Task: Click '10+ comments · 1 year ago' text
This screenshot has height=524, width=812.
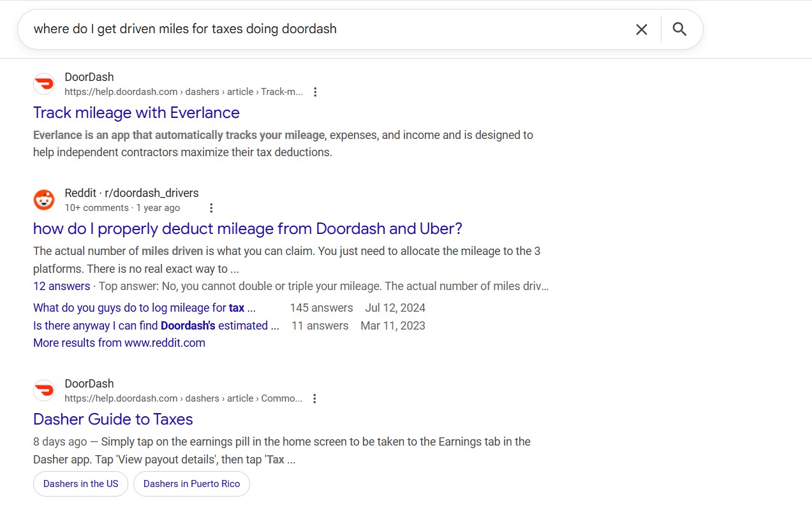Action: click(x=122, y=208)
